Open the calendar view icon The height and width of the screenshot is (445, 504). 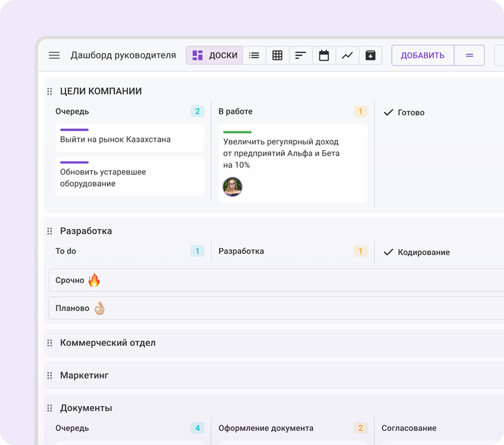[324, 56]
